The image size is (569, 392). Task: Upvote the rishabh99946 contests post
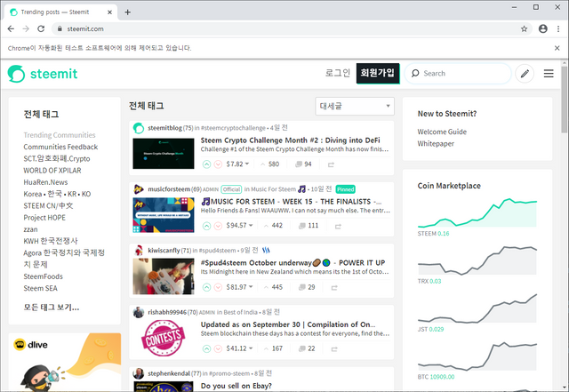[206, 348]
